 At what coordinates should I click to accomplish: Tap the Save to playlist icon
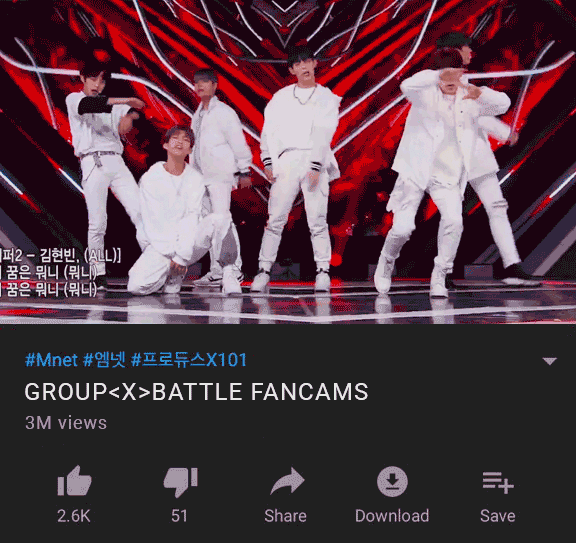pyautogui.click(x=498, y=482)
